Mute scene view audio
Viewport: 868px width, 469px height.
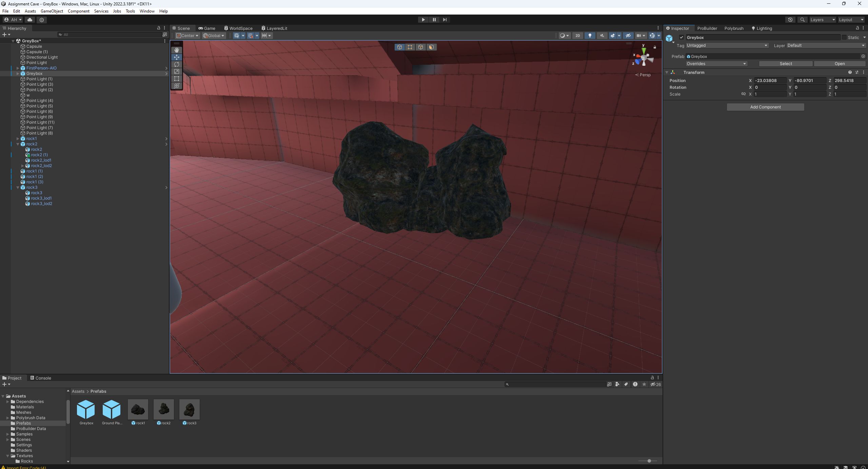click(x=602, y=36)
